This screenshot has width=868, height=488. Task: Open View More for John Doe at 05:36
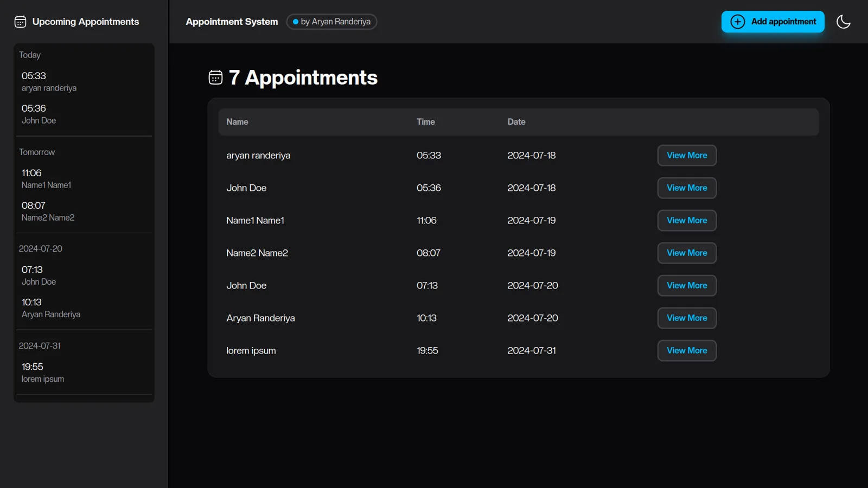point(687,188)
